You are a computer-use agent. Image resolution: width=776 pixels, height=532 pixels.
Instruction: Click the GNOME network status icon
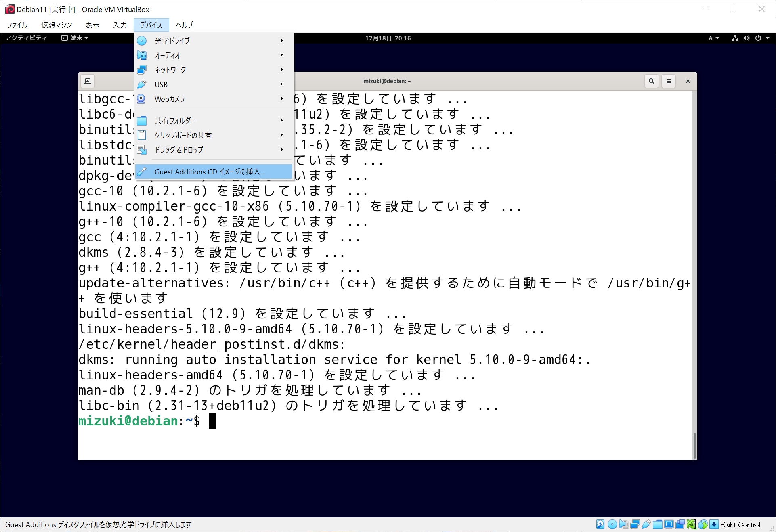pos(735,38)
